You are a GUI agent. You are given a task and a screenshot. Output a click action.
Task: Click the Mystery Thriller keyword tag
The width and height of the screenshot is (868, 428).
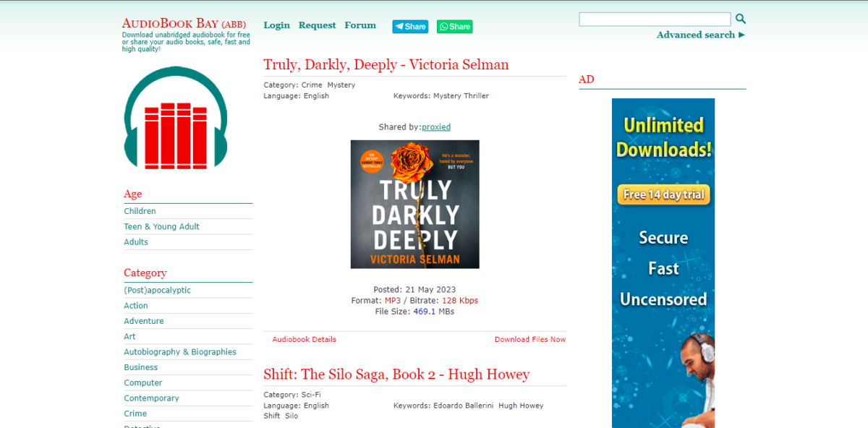click(460, 95)
